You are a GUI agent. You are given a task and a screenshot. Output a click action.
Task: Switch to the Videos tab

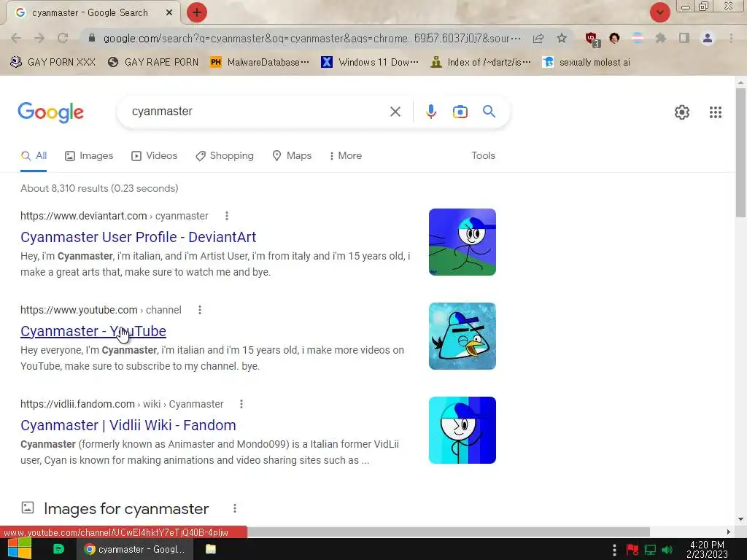click(x=155, y=156)
